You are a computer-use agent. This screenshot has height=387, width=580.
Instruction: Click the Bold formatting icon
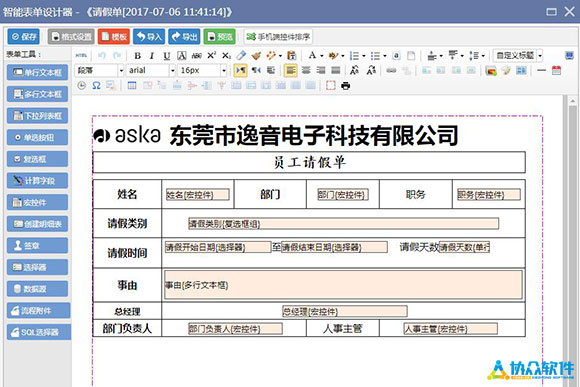[137, 56]
